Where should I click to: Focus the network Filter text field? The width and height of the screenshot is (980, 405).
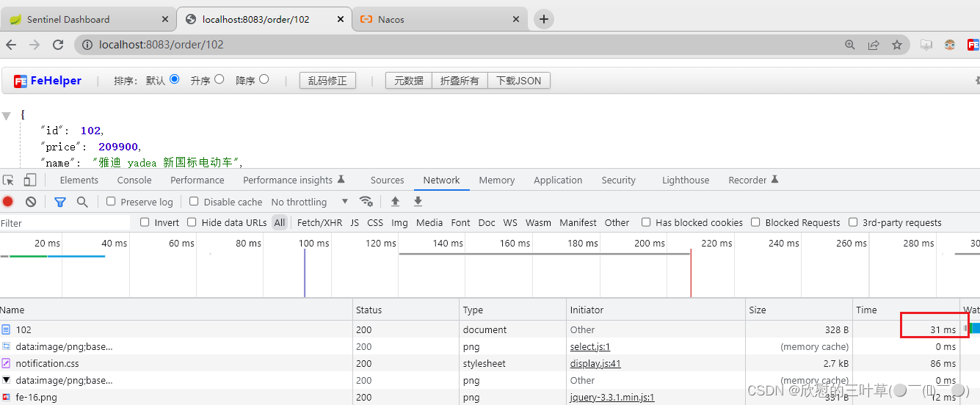[x=65, y=223]
